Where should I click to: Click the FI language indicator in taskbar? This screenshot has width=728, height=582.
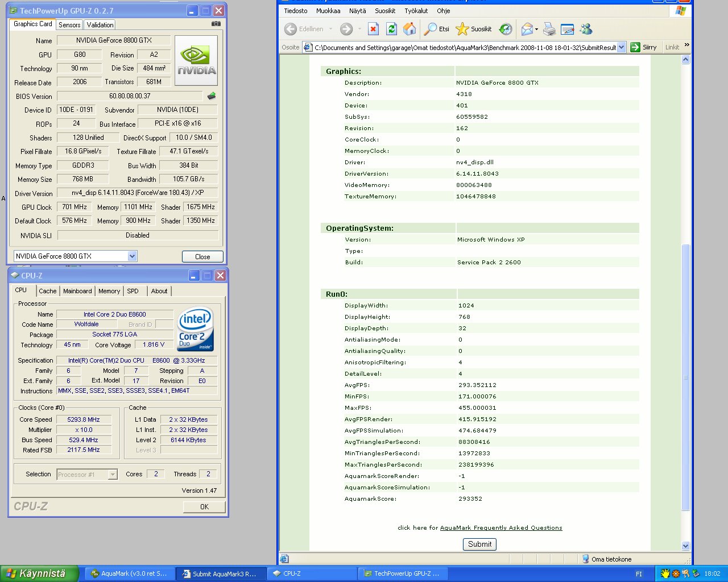[639, 574]
